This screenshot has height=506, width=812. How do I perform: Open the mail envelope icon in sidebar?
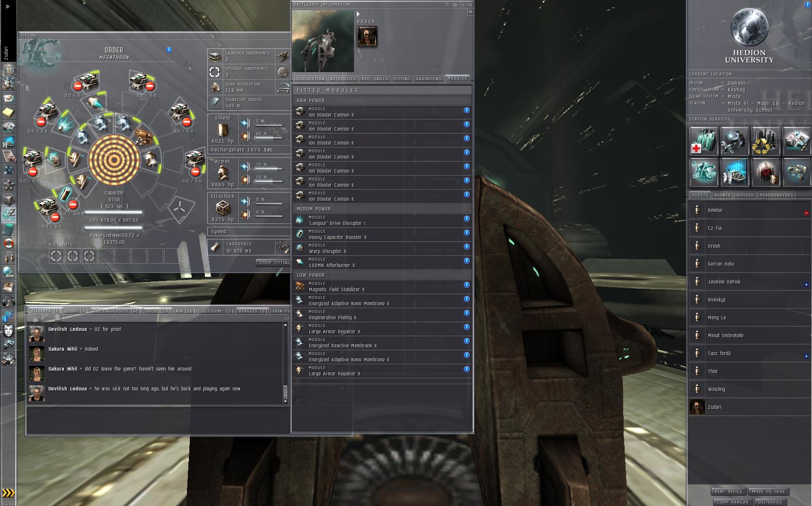[x=8, y=99]
